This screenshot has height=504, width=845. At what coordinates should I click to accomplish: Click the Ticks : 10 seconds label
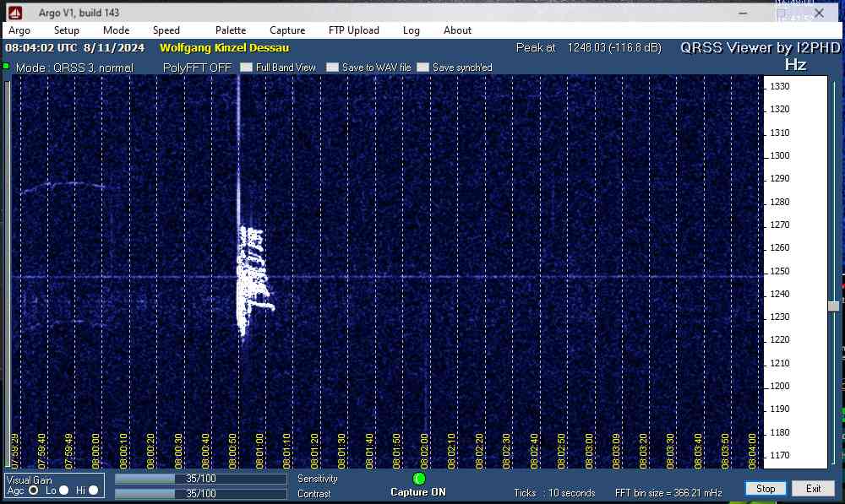[554, 493]
